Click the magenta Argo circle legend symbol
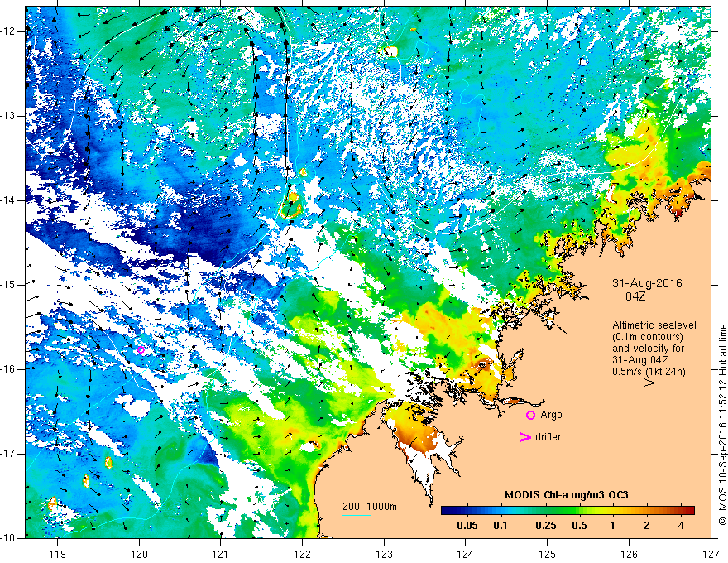The width and height of the screenshot is (728, 563). click(x=530, y=416)
